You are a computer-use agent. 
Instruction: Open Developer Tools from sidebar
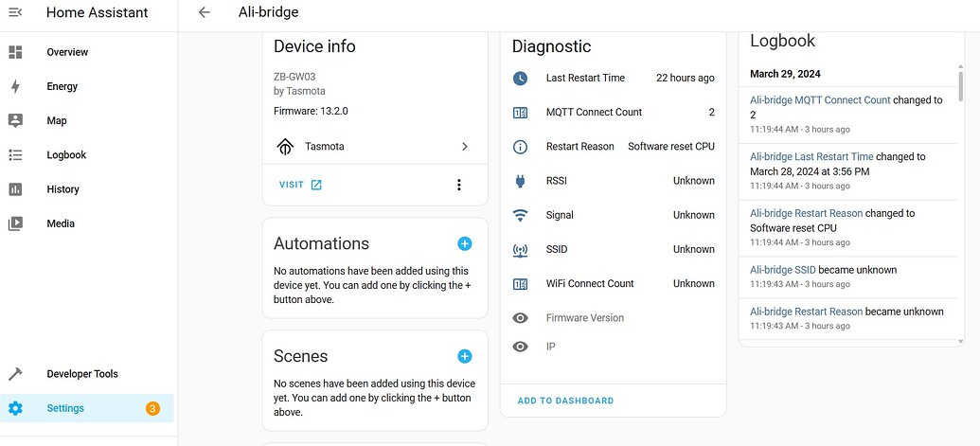pyautogui.click(x=87, y=374)
